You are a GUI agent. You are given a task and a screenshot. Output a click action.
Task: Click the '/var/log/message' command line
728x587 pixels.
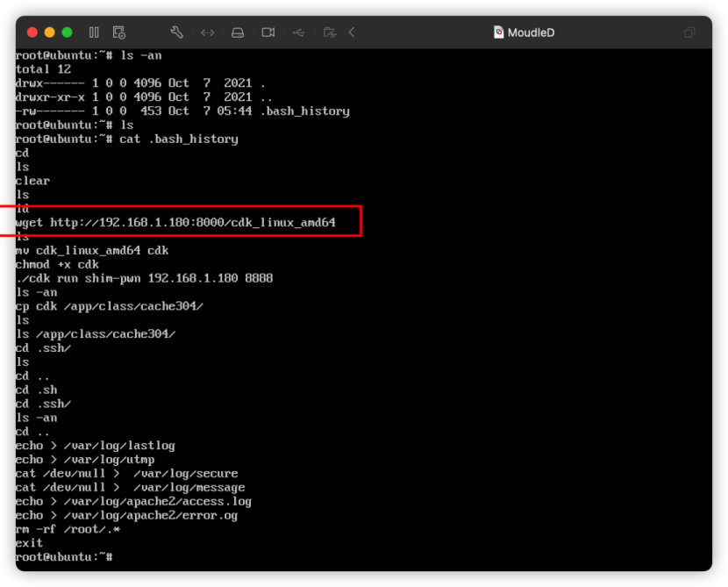(x=131, y=488)
